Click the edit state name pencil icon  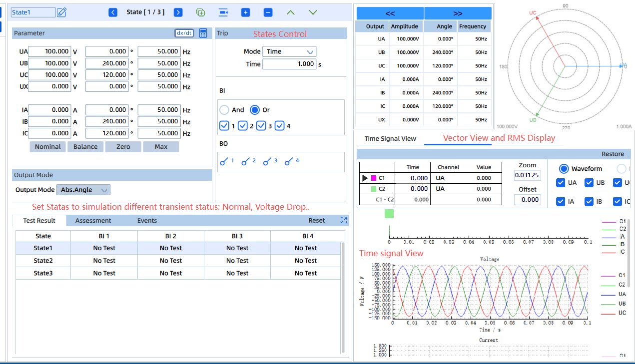click(61, 12)
